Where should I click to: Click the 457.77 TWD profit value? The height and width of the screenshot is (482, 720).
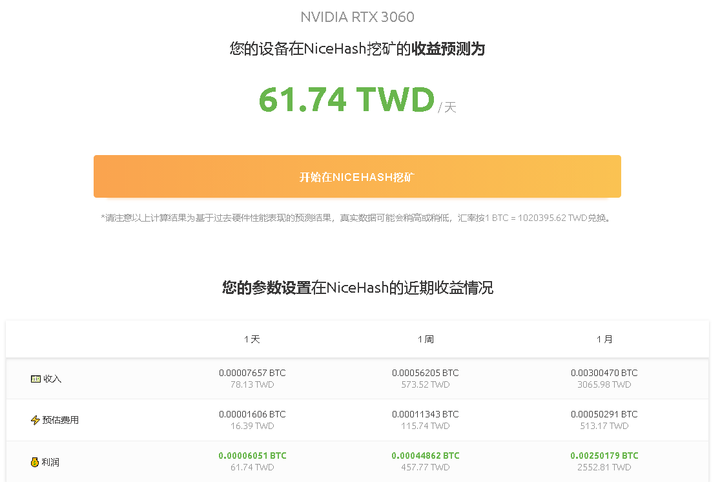pos(425,467)
